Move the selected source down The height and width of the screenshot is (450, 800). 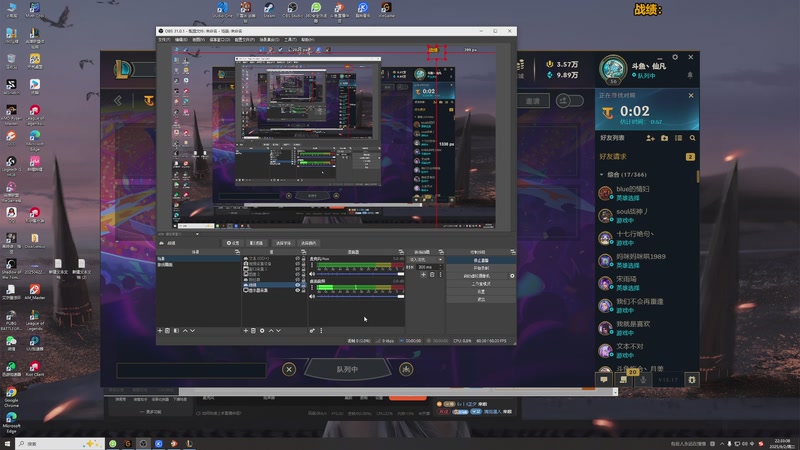(x=278, y=331)
